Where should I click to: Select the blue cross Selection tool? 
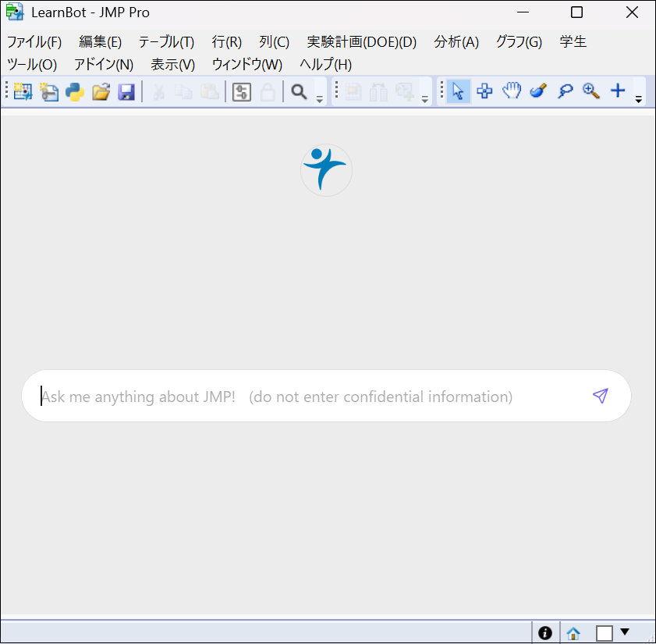click(484, 91)
